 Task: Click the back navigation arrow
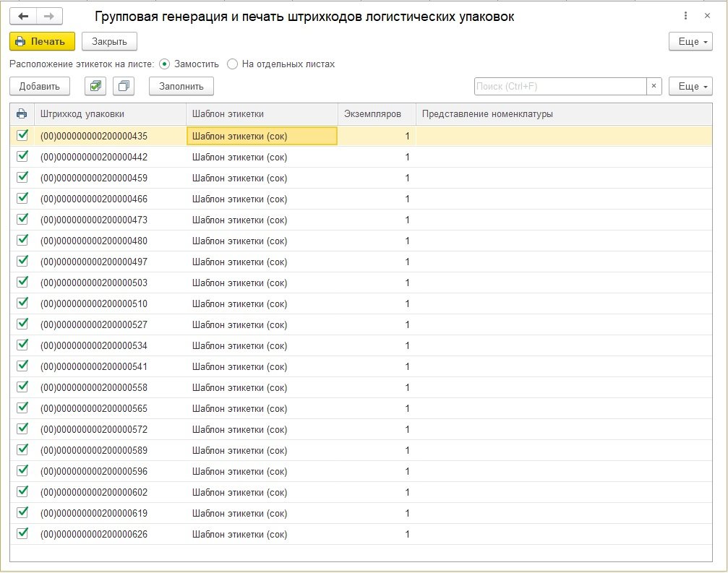tap(23, 16)
